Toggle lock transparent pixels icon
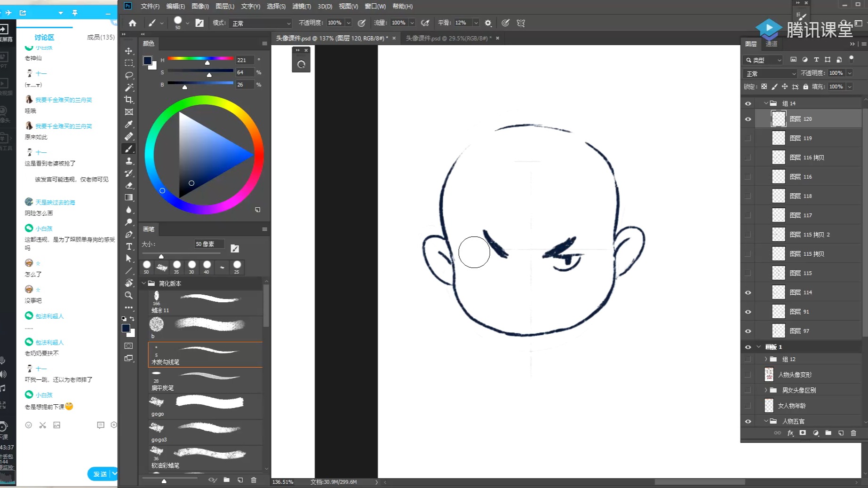The height and width of the screenshot is (488, 868). point(764,87)
